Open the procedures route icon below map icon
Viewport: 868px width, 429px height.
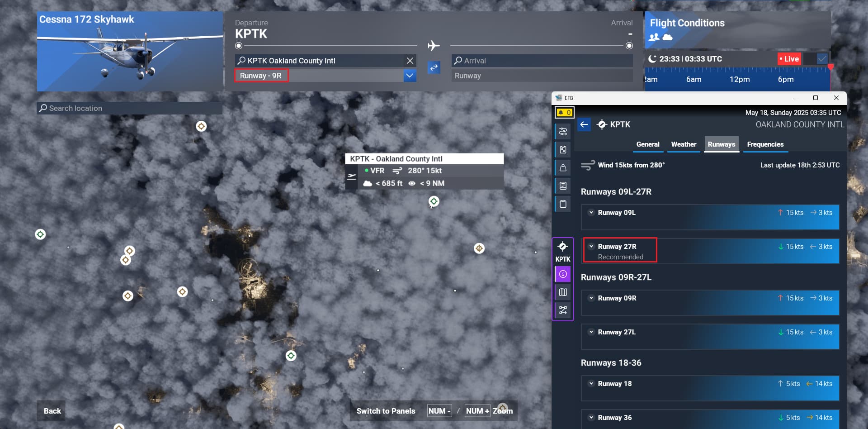[563, 310]
